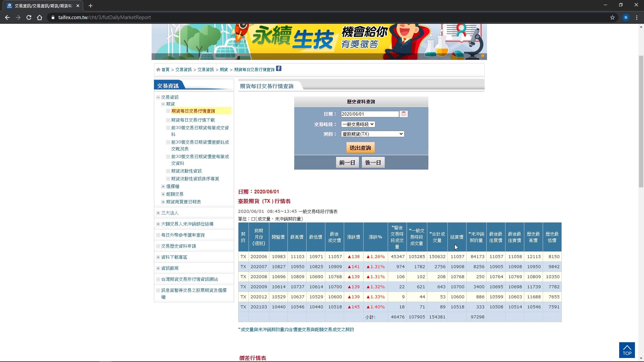644x362 pixels.
Task: Click the 日期 date input field
Action: [x=370, y=114]
